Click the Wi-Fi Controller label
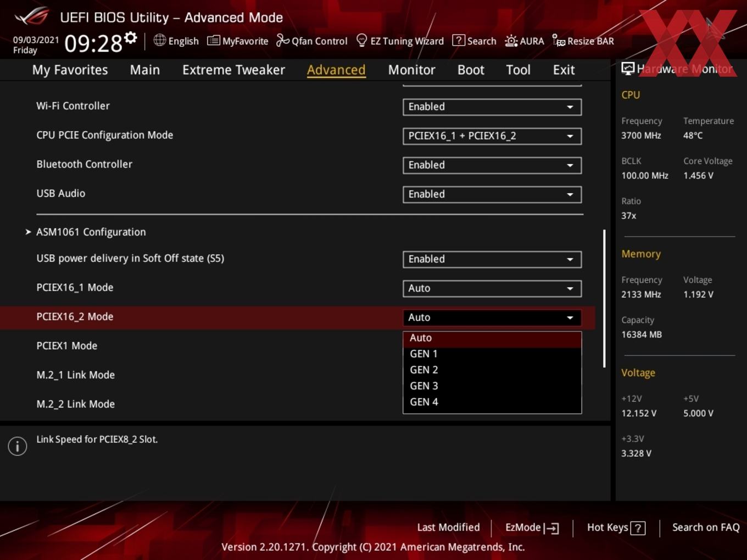The width and height of the screenshot is (747, 560). (73, 106)
